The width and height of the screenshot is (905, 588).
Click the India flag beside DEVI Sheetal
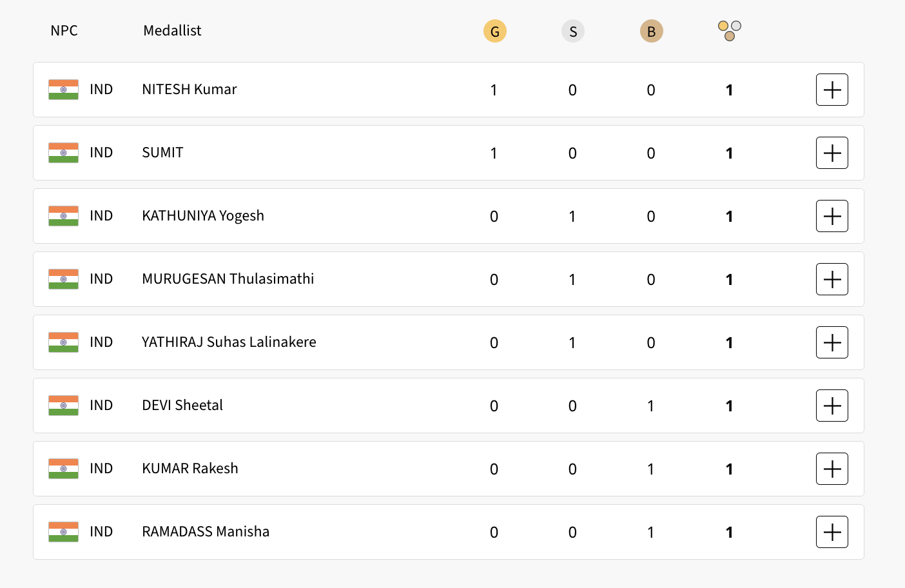pyautogui.click(x=63, y=406)
